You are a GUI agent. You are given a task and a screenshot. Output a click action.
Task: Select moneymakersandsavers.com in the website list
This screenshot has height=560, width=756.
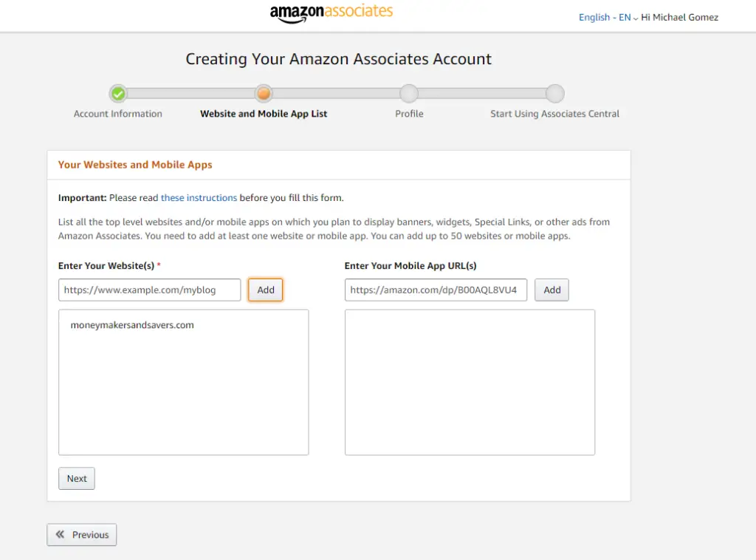132,325
